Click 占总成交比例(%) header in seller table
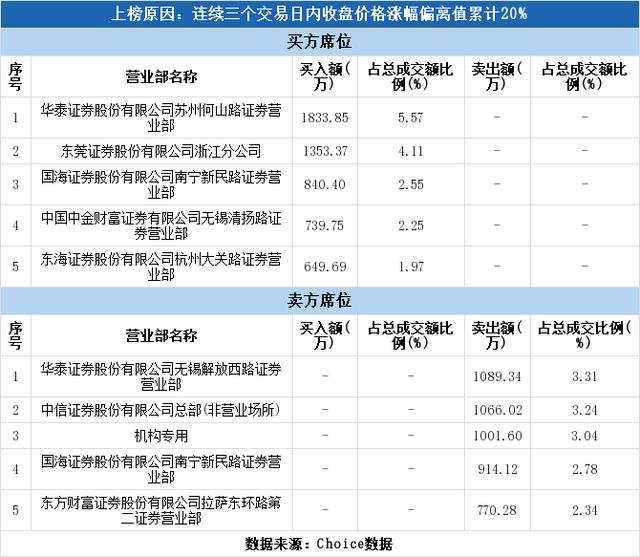The width and height of the screenshot is (640, 557). point(584,335)
